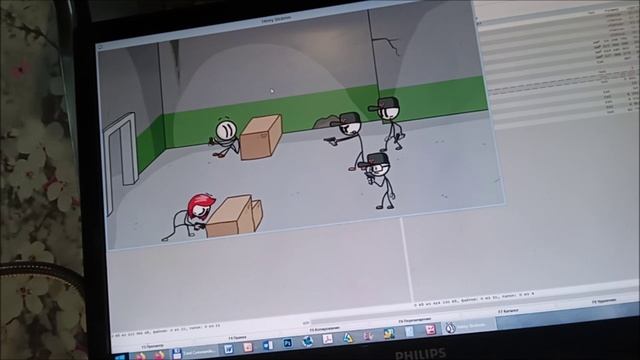Click the cardboard box near the green wall
The height and width of the screenshot is (360, 640).
pyautogui.click(x=261, y=138)
